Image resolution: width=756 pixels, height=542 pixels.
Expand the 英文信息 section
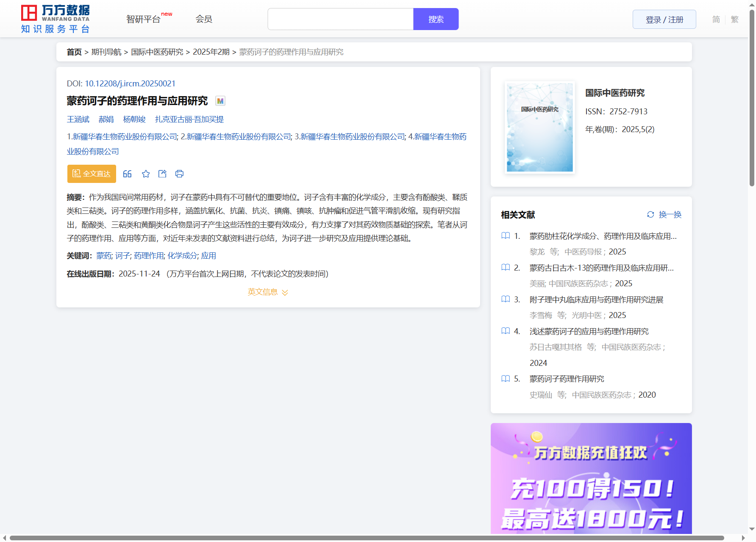(x=268, y=292)
